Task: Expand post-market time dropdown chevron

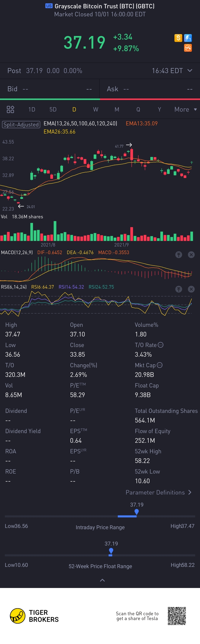Action: (x=190, y=70)
